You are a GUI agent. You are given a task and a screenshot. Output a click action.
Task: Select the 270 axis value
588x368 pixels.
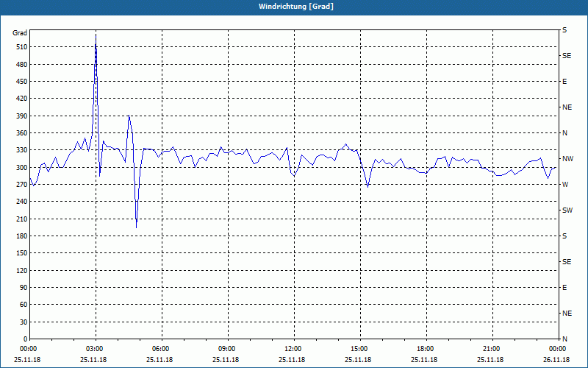tap(22, 185)
